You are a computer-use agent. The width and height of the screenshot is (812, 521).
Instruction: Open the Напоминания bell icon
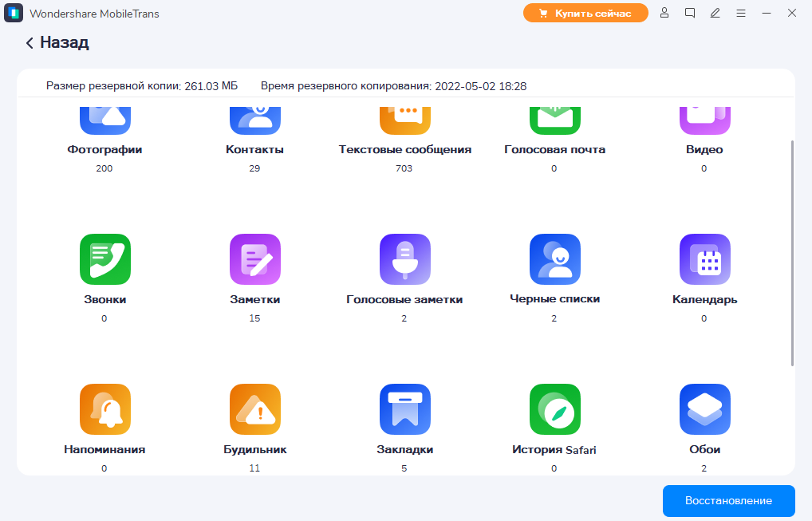(x=105, y=409)
